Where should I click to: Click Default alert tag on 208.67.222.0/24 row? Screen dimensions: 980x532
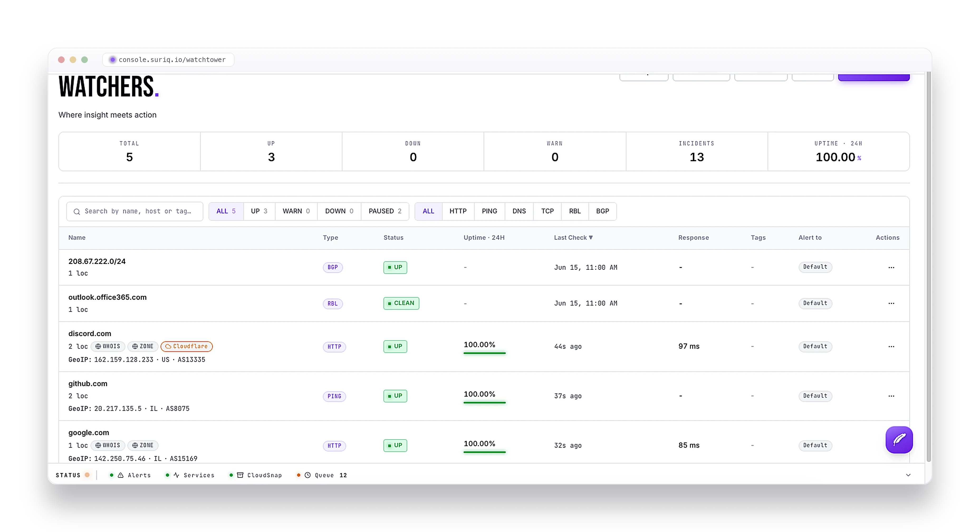coord(815,267)
